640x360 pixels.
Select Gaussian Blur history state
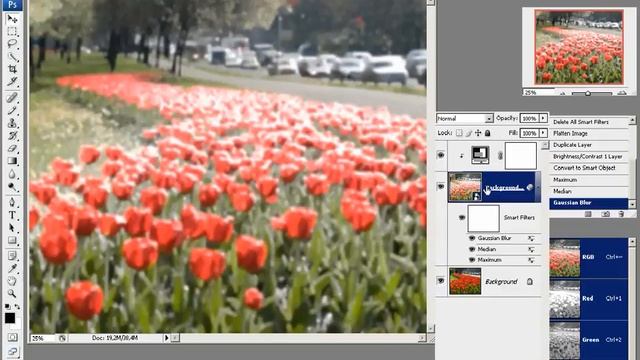(589, 203)
